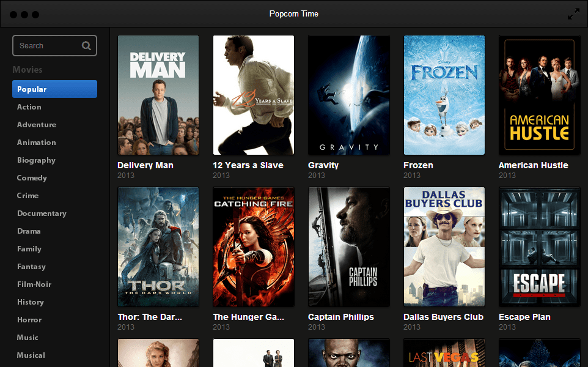This screenshot has width=588, height=367.
Task: Open the Escape Plan poster
Action: tap(540, 247)
